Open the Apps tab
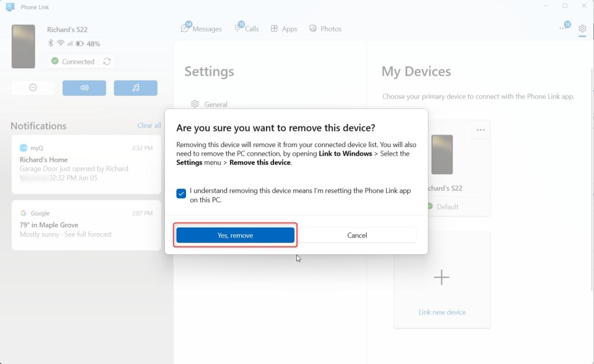The width and height of the screenshot is (594, 364). click(x=284, y=29)
